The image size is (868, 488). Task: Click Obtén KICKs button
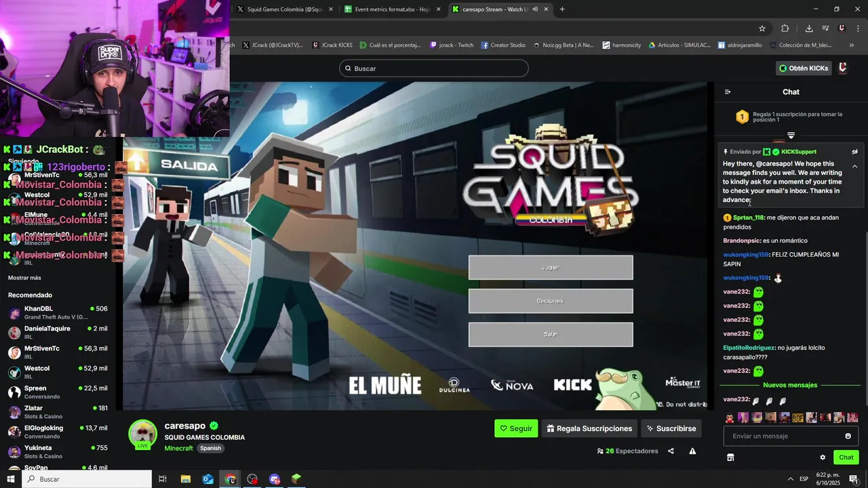click(x=804, y=68)
